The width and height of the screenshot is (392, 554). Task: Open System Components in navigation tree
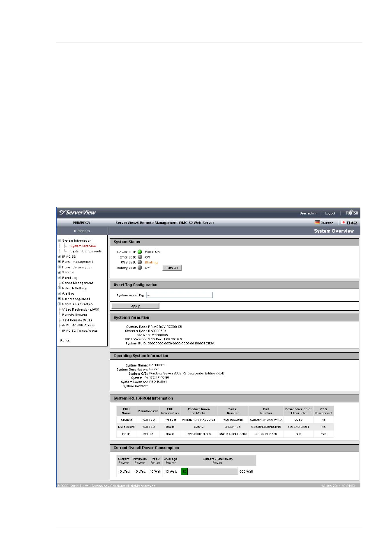tap(86, 251)
